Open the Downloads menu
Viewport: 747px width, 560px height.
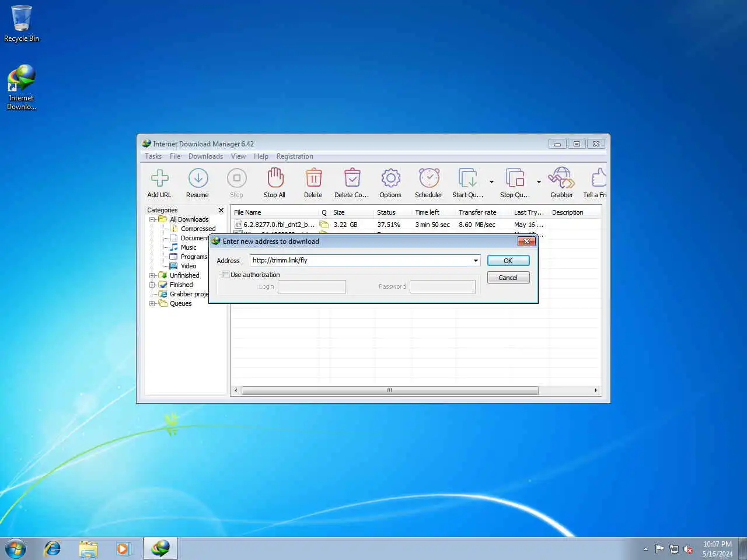[x=205, y=156]
